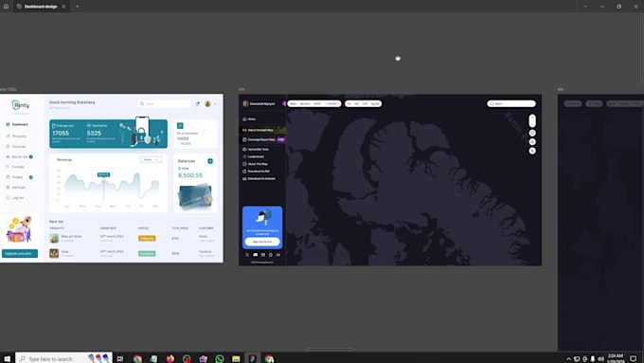This screenshot has width=644, height=363.
Task: Click the green Completed status badge
Action: pos(147,254)
